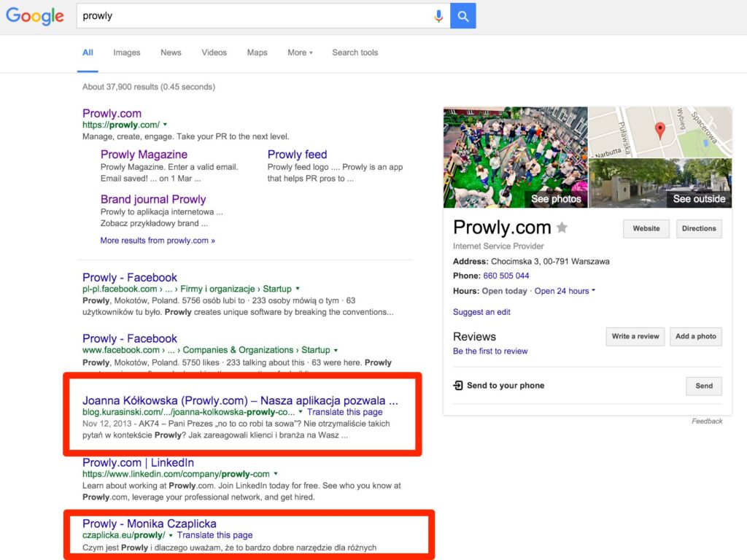Expand the Open 24 hours dropdown
747x560 pixels.
pyautogui.click(x=565, y=291)
